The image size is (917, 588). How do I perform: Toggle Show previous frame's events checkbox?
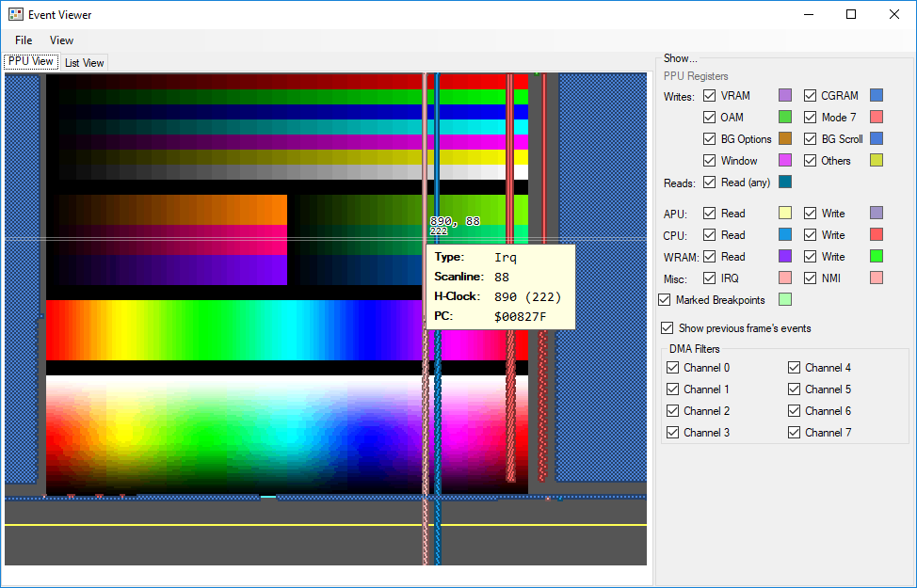point(667,328)
